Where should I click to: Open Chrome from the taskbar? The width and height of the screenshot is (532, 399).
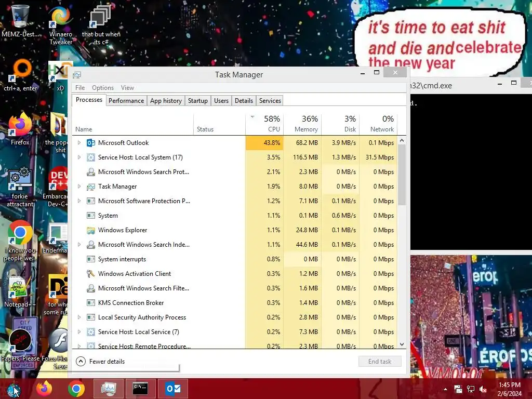pos(76,389)
